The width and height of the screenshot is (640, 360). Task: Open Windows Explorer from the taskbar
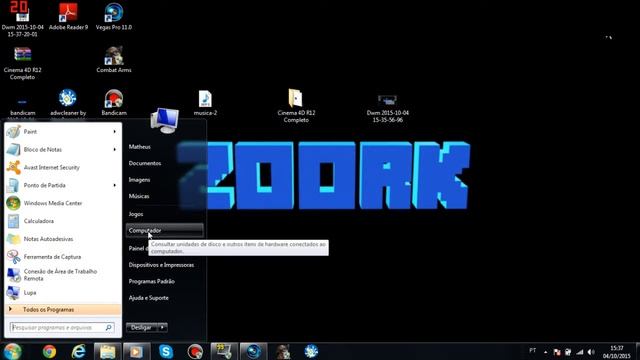click(x=107, y=351)
